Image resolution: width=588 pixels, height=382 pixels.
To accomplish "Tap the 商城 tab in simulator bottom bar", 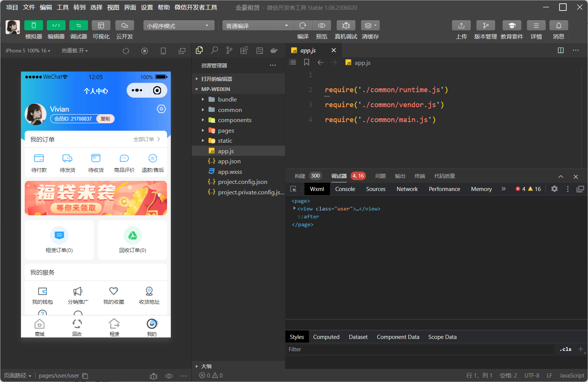I will [39, 327].
